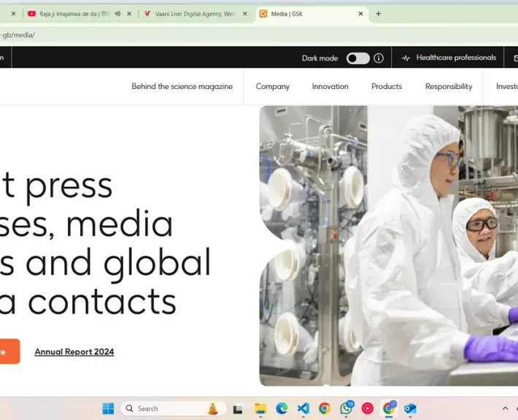Click the pulse icon beside Healthcare professionals

pos(406,58)
